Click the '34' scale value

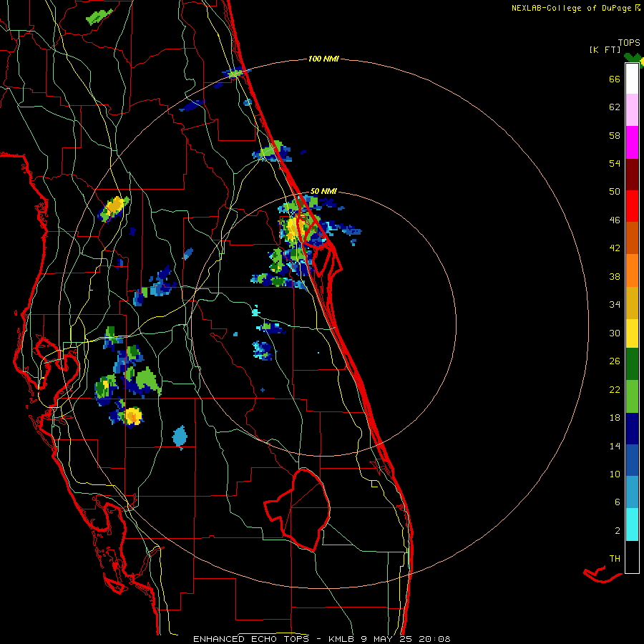click(615, 305)
